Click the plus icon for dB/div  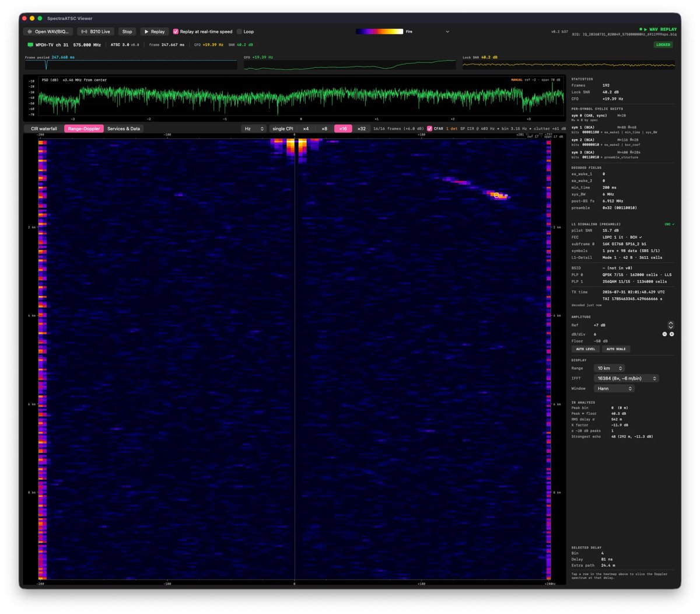point(671,334)
